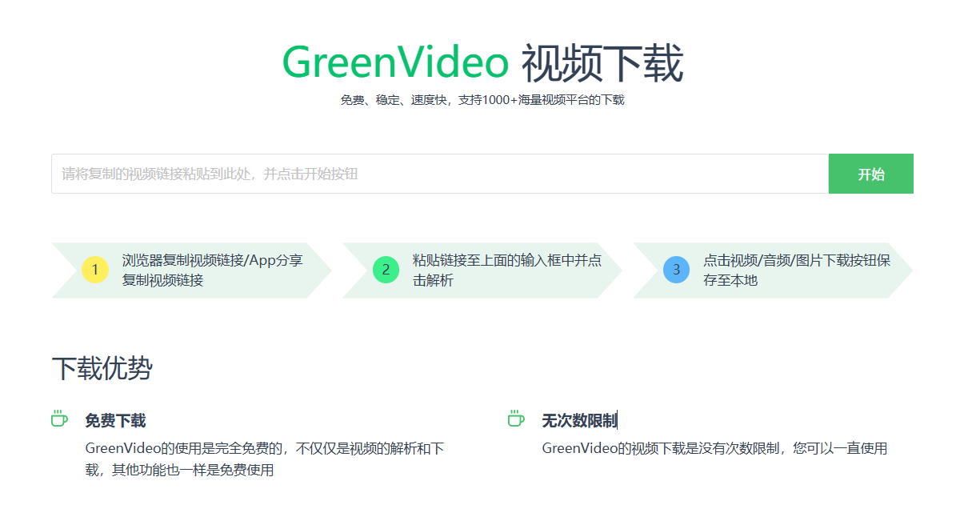Click the 无次数限制 heading label
Viewport: 980px width, 517px height.
579,419
